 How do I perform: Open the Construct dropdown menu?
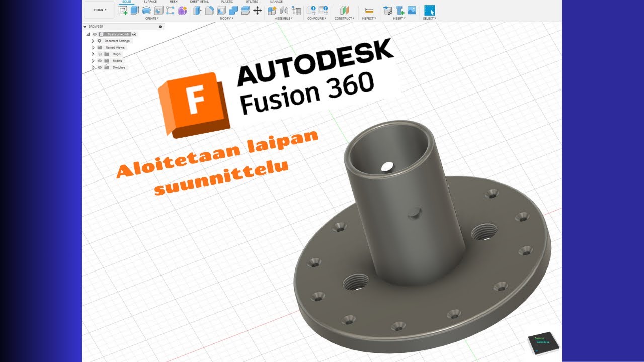tap(345, 18)
